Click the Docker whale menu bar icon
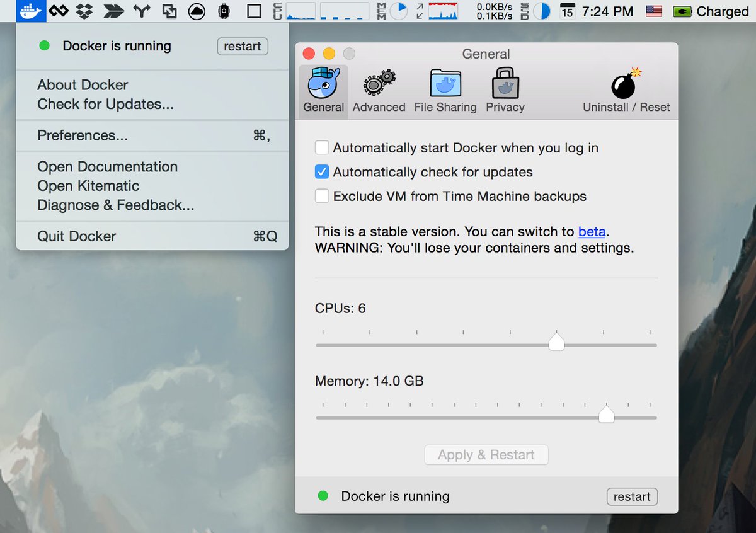 point(31,11)
